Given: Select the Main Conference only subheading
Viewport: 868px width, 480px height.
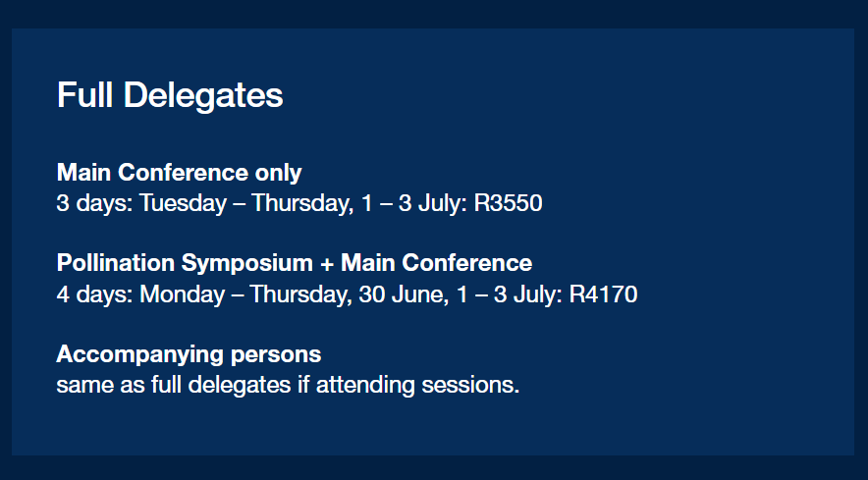Looking at the screenshot, I should (179, 172).
